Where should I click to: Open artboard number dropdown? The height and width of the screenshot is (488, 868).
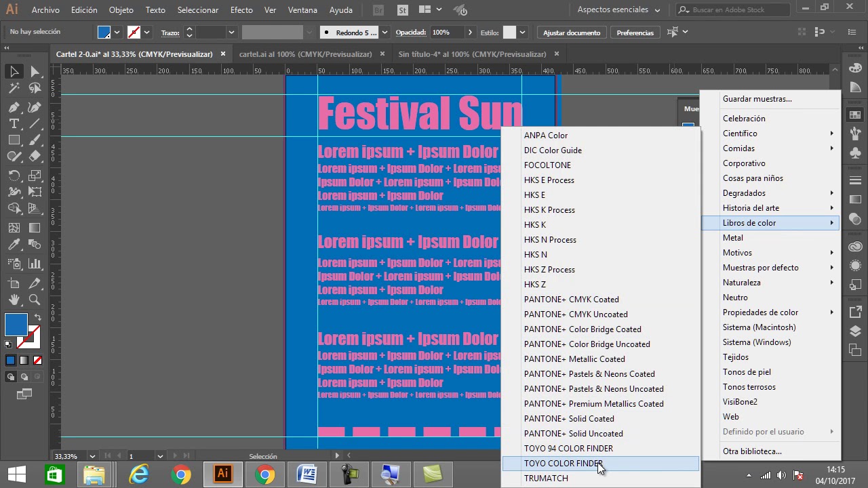point(160,456)
